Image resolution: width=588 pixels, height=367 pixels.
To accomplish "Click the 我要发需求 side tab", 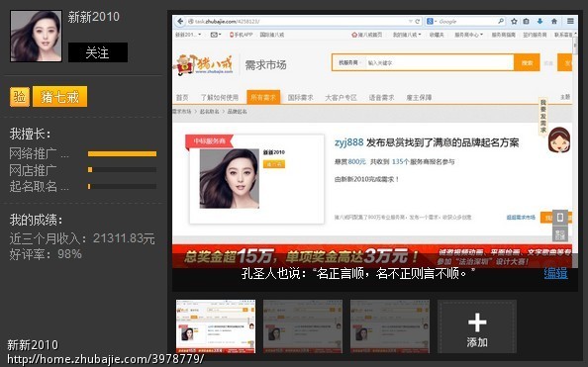I will click(543, 116).
